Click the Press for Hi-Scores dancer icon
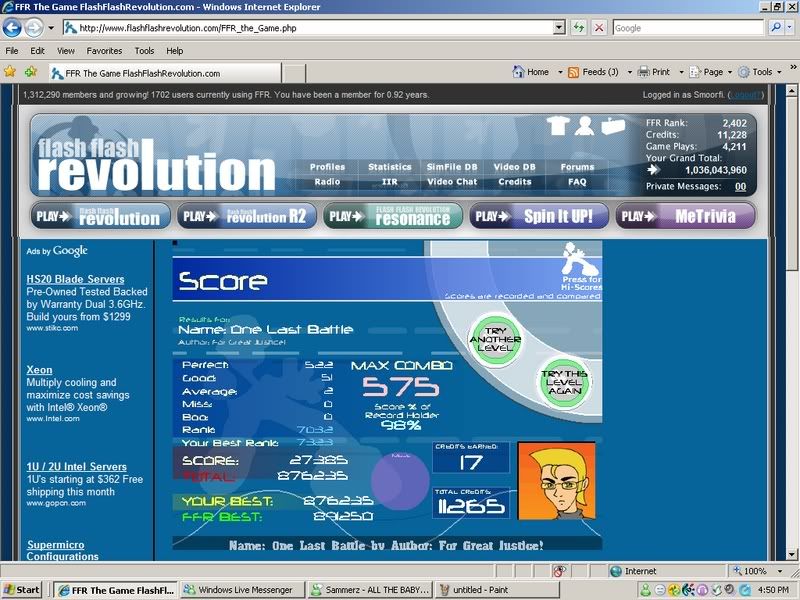Image resolution: width=800 pixels, height=600 pixels. (580, 260)
